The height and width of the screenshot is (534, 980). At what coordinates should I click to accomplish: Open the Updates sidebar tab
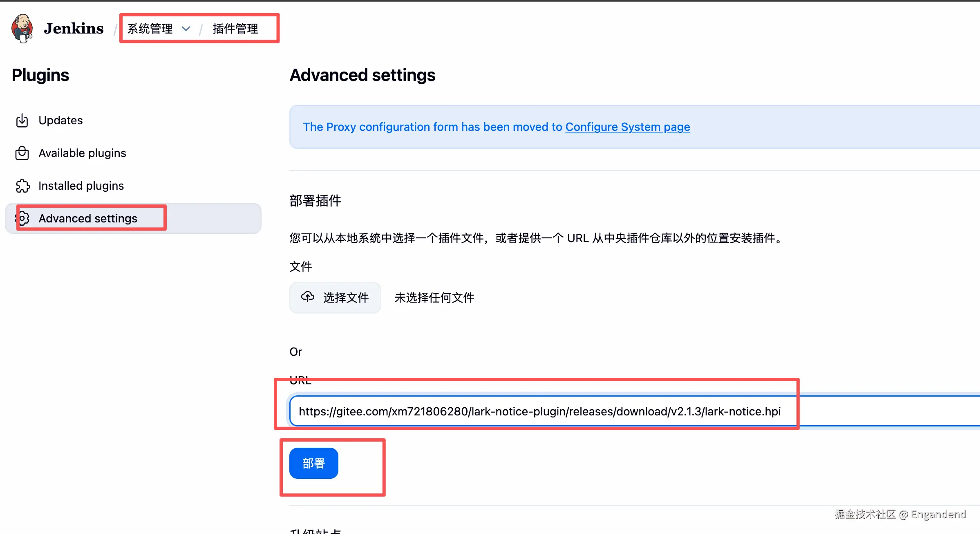(x=60, y=121)
